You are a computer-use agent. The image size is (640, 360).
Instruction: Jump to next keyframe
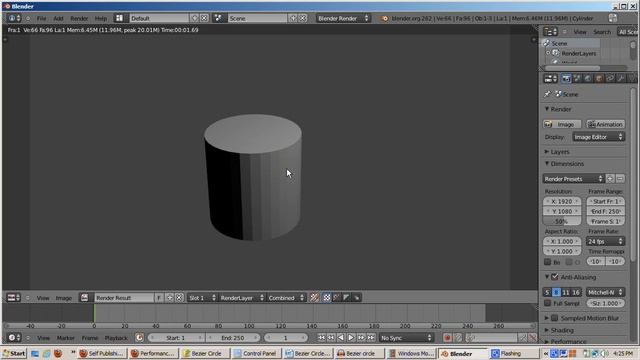(361, 338)
